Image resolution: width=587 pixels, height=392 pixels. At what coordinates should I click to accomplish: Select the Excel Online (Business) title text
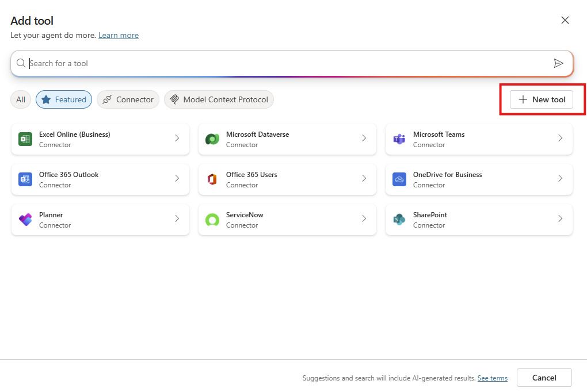[x=74, y=134]
